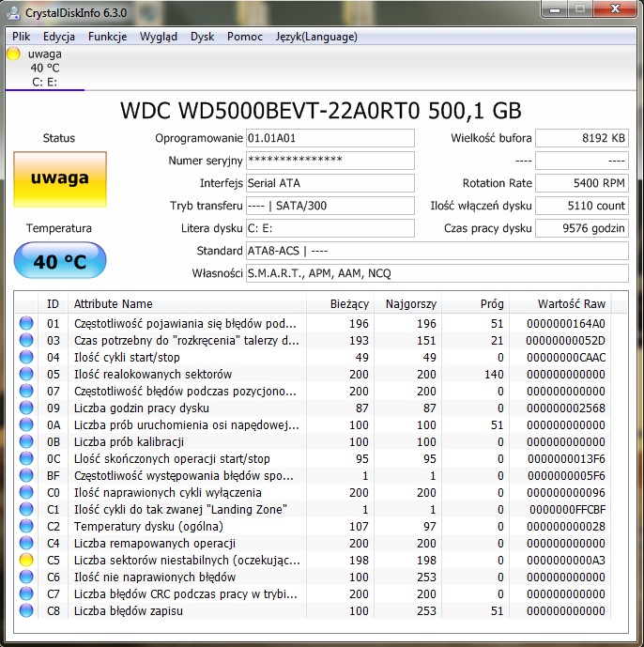Image resolution: width=644 pixels, height=647 pixels.
Task: Click the Własności features field
Action: [437, 273]
